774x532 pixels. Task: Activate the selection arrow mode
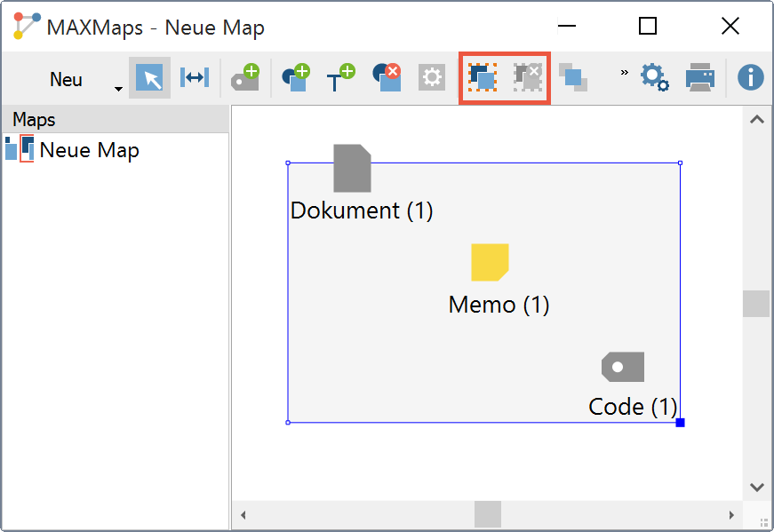(x=149, y=78)
